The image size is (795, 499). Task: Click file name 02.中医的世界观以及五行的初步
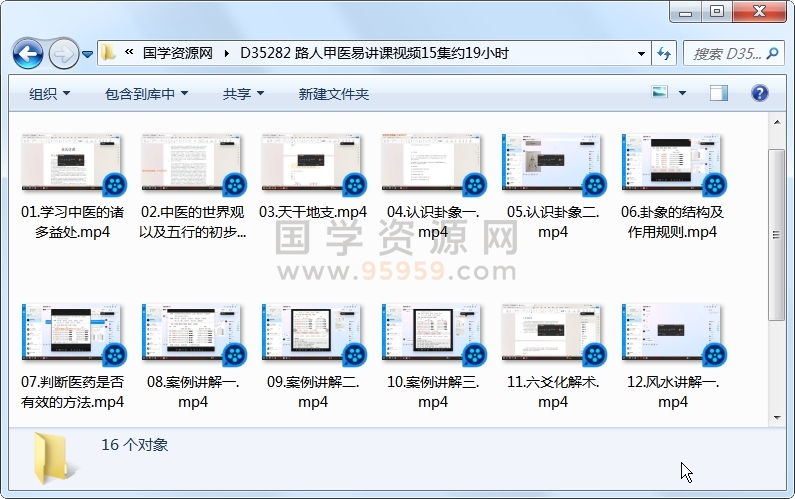pyautogui.click(x=192, y=222)
